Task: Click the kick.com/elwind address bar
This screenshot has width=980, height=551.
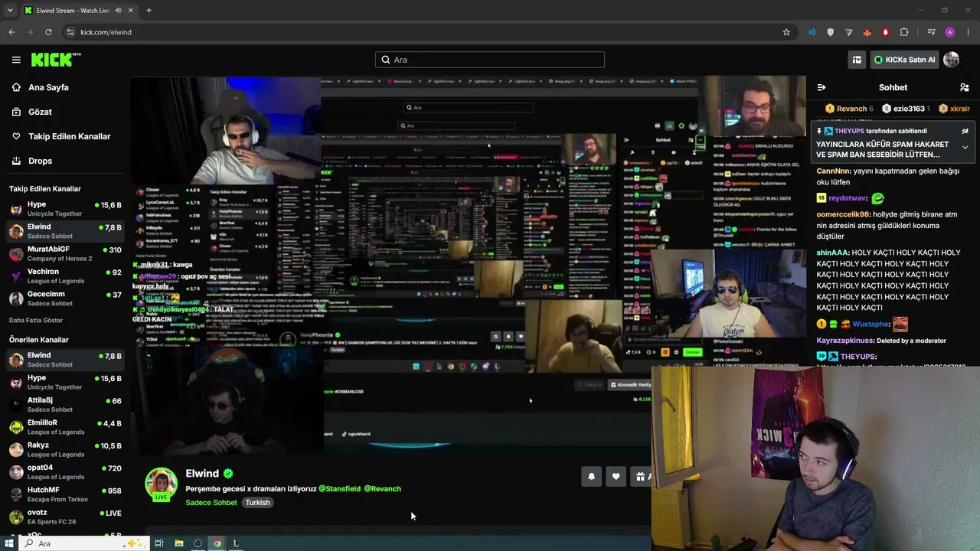Action: click(429, 32)
